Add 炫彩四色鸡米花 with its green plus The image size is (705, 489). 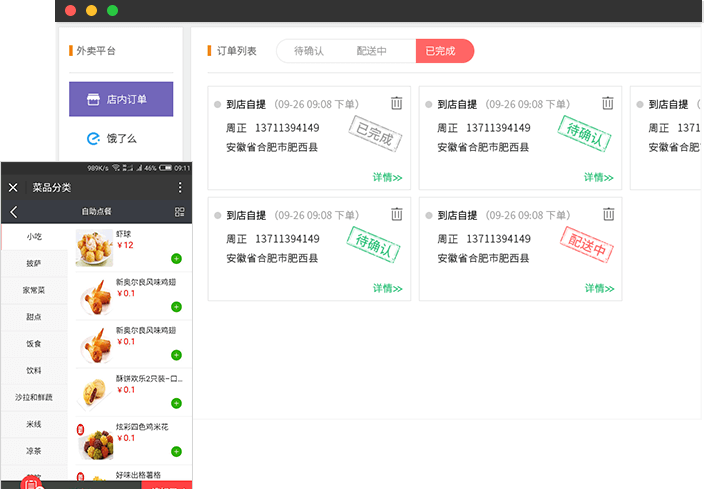pyautogui.click(x=176, y=451)
